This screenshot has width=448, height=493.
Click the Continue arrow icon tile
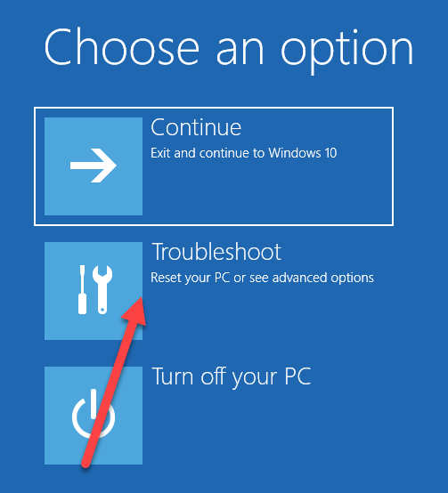coord(94,166)
